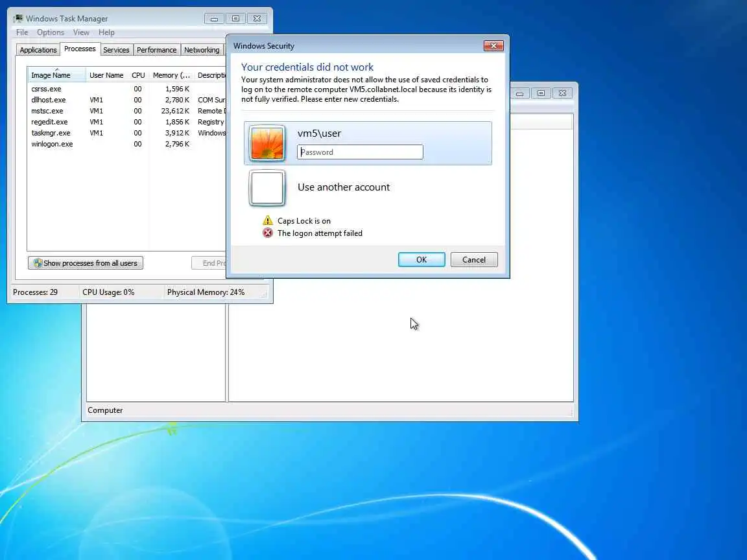Select the winlogon.exe process row
The width and height of the screenshot is (747, 560).
point(126,144)
